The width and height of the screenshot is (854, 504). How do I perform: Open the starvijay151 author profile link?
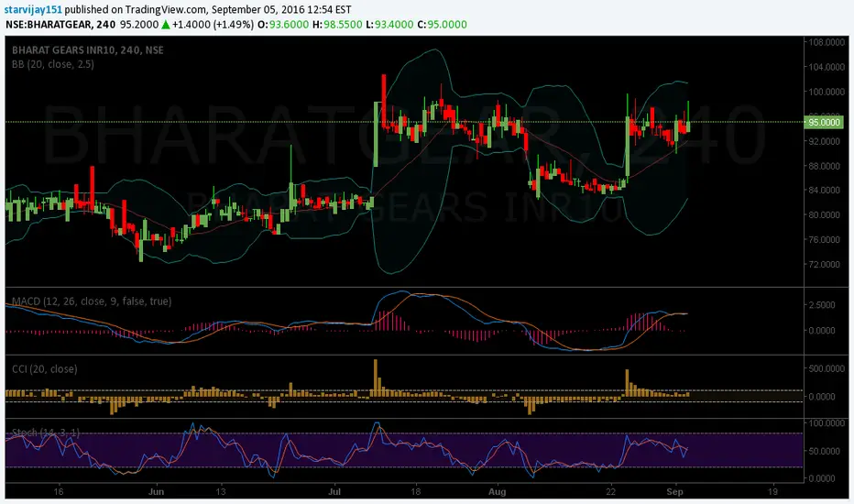point(33,9)
